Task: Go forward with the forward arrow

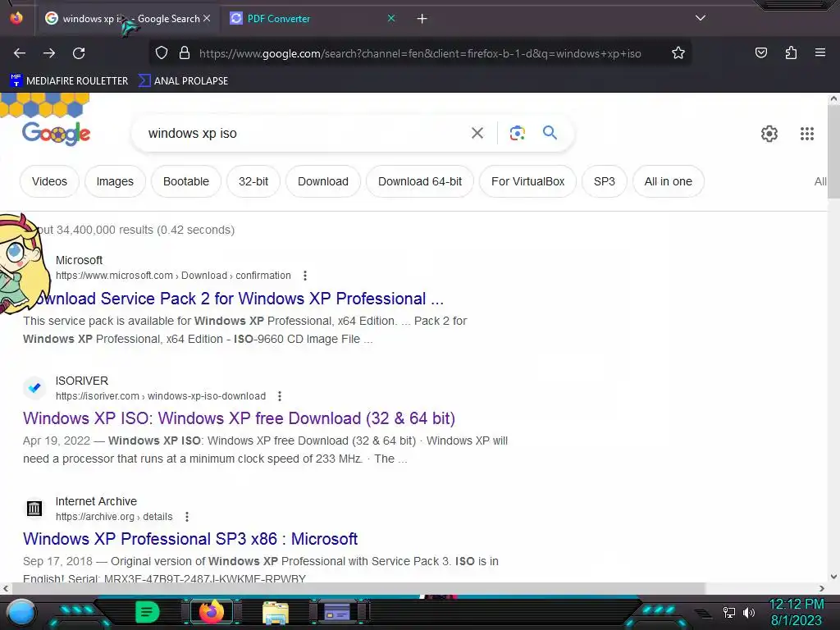Action: pyautogui.click(x=49, y=53)
